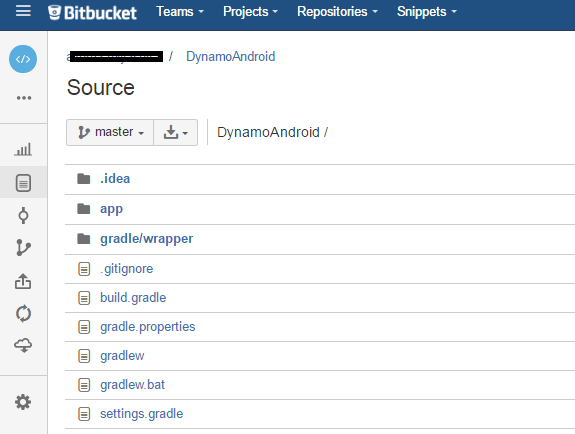Image resolution: width=575 pixels, height=434 pixels.
Task: Open the download source dropdown button
Action: 176,132
